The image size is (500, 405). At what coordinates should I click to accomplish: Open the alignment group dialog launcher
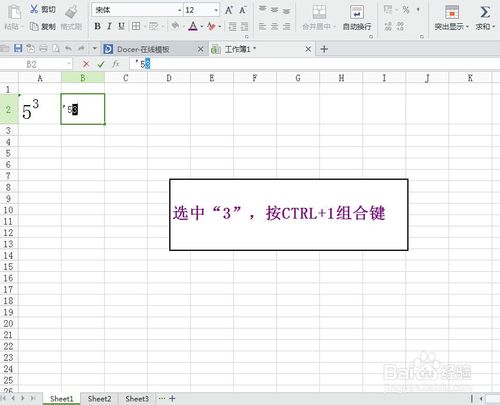[x=371, y=36]
